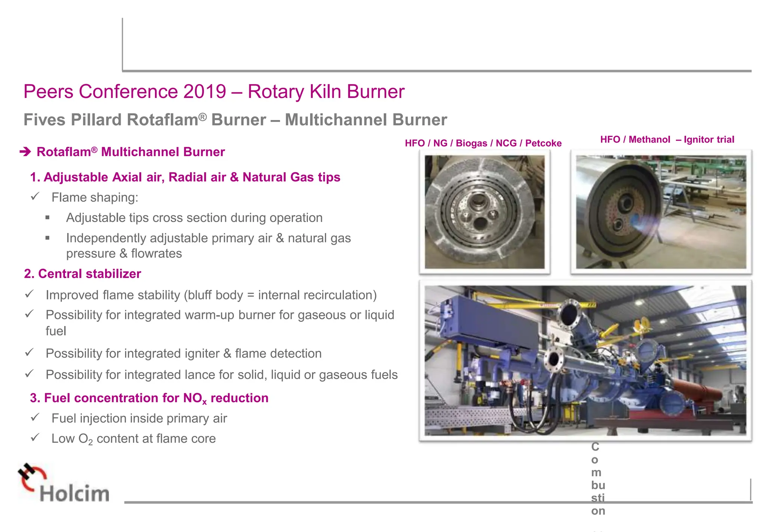Select the Fives Pillard Rotaflam Burner subtitle

[235, 120]
